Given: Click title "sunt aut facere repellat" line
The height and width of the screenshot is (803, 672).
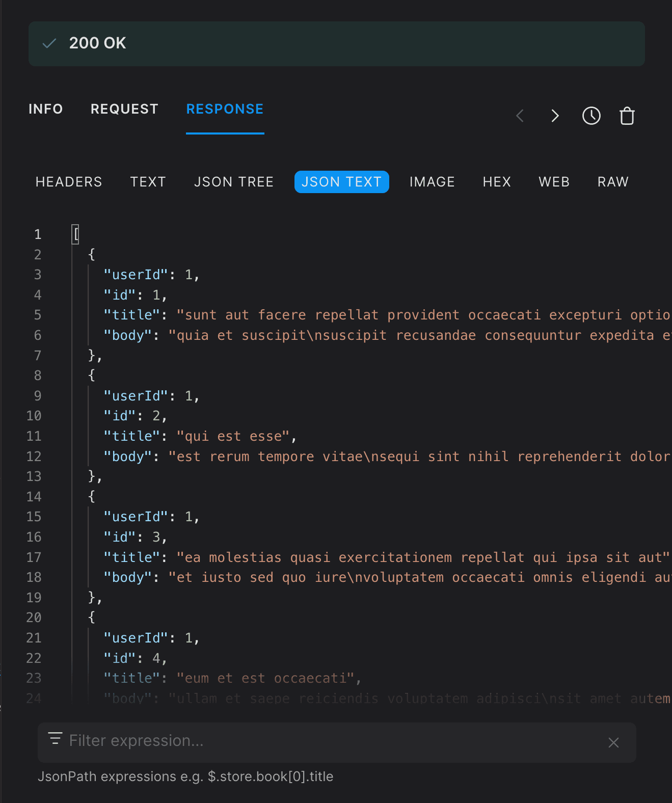Looking at the screenshot, I should coord(387,315).
